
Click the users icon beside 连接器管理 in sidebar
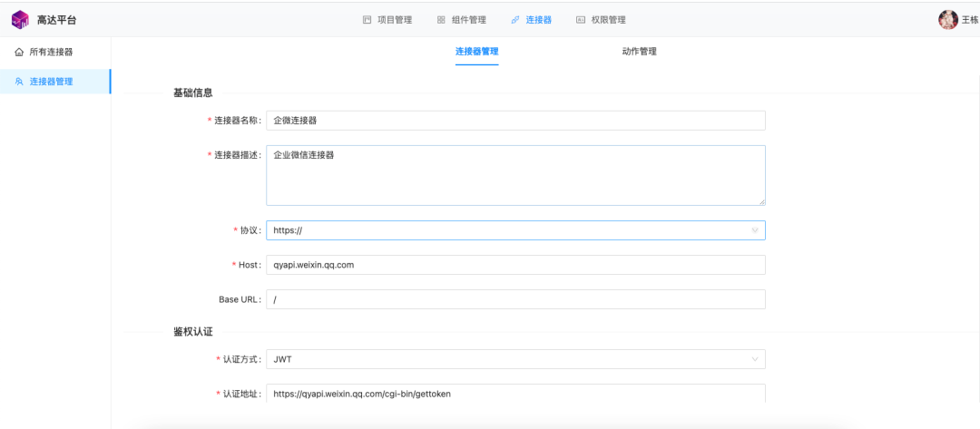(19, 82)
